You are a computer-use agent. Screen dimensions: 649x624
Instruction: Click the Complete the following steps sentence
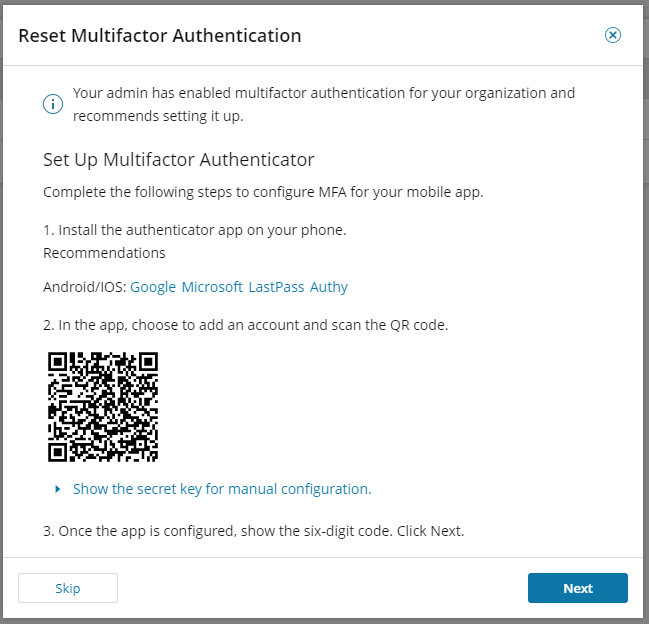pyautogui.click(x=263, y=192)
